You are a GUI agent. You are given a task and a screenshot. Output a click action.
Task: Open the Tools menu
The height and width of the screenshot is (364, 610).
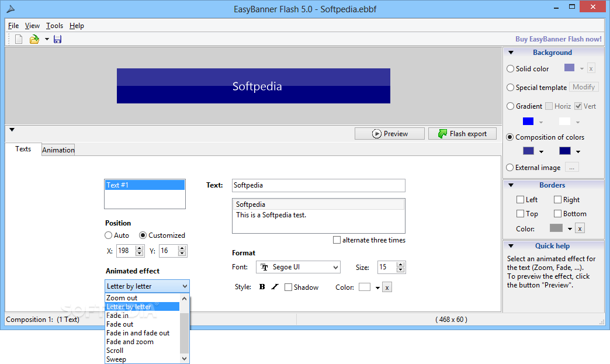pos(54,26)
